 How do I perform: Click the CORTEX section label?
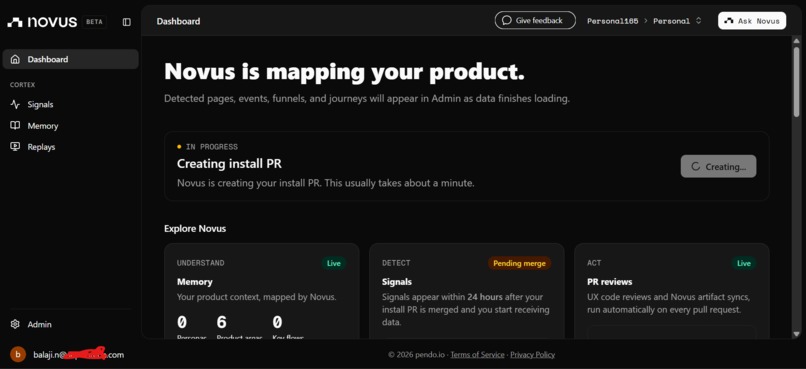click(23, 85)
